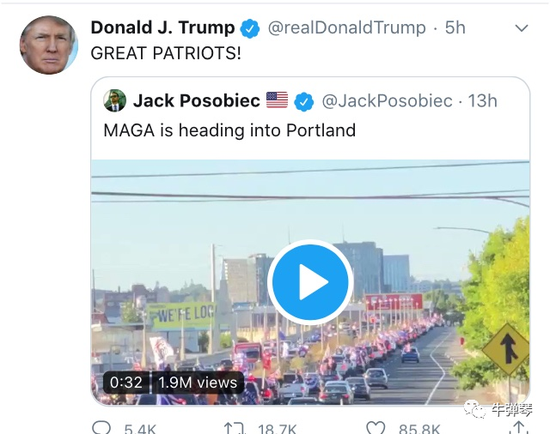This screenshot has height=434, width=550.
Task: Click the Jack Posobiec display name
Action: coord(196,101)
